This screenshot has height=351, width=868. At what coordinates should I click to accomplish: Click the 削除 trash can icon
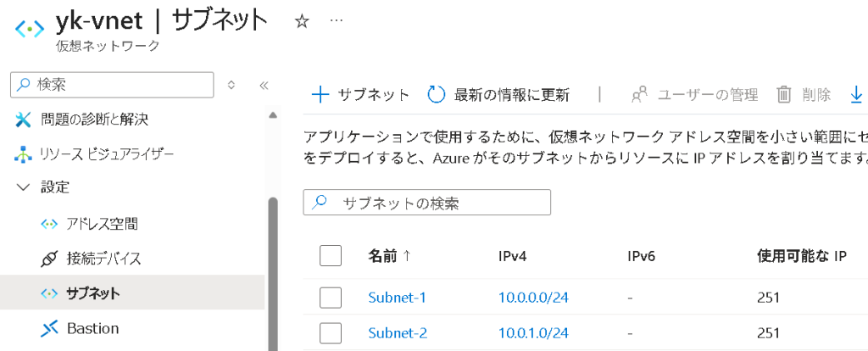pos(784,94)
